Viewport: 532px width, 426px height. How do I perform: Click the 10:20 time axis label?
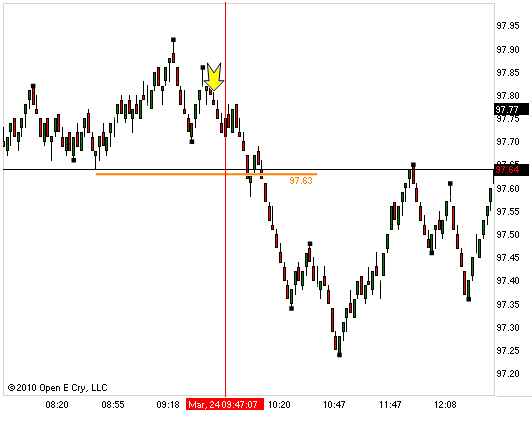point(279,405)
